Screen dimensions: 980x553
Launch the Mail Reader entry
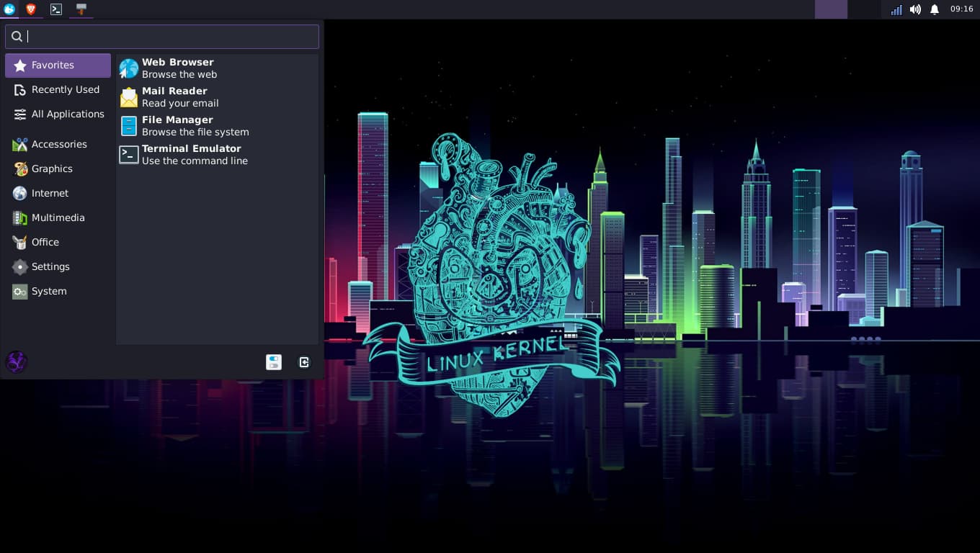pos(217,97)
